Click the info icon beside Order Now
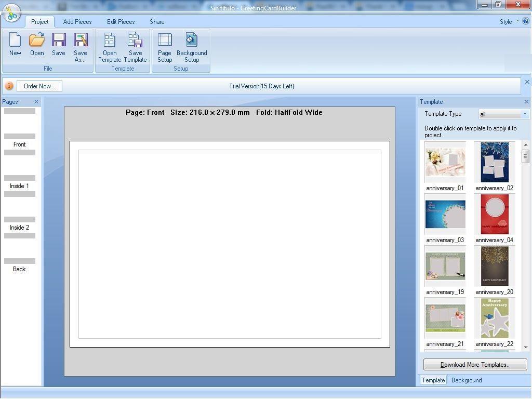532x399 pixels. click(x=8, y=86)
